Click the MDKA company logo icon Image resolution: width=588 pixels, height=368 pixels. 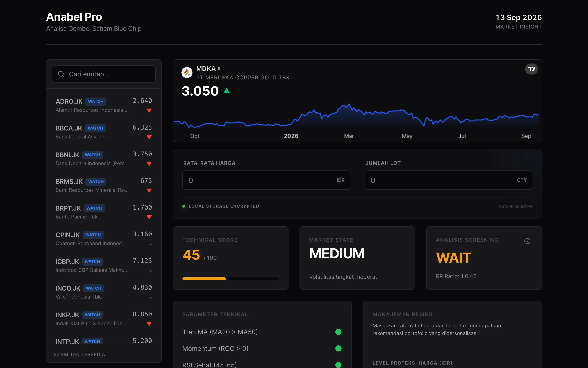[187, 72]
